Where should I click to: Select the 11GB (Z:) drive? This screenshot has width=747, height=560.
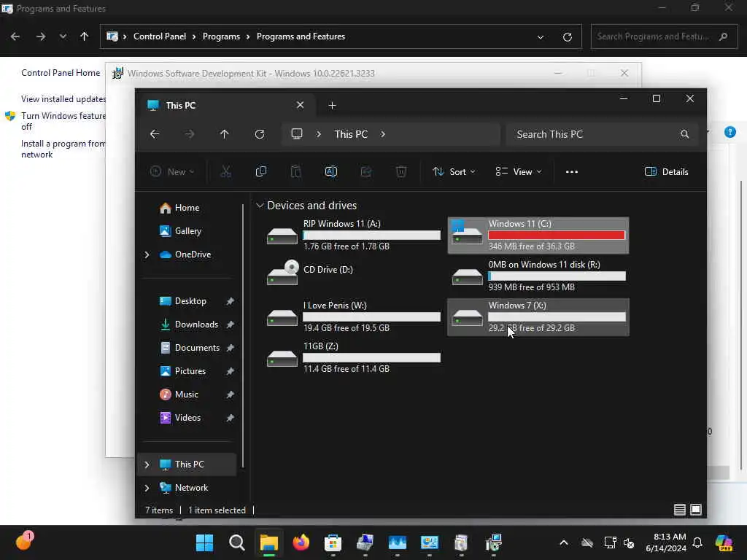(x=353, y=357)
